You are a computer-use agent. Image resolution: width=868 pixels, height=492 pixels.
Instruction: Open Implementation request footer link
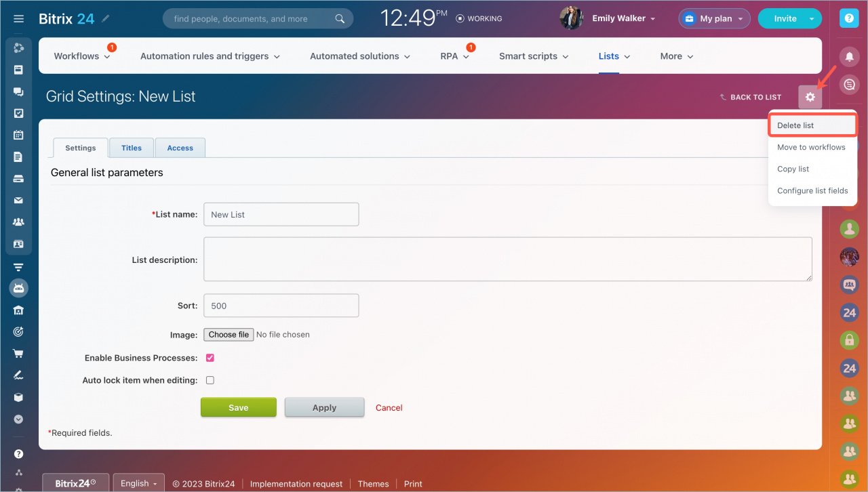click(x=296, y=484)
